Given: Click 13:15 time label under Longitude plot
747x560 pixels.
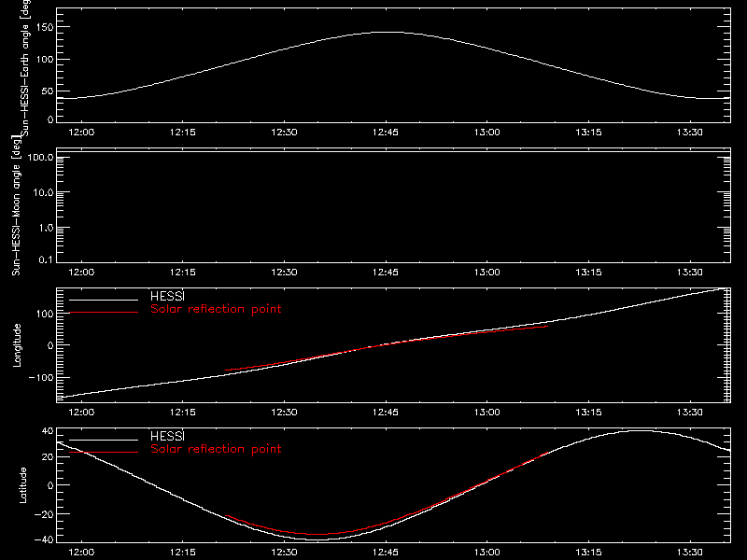Looking at the screenshot, I should (588, 412).
